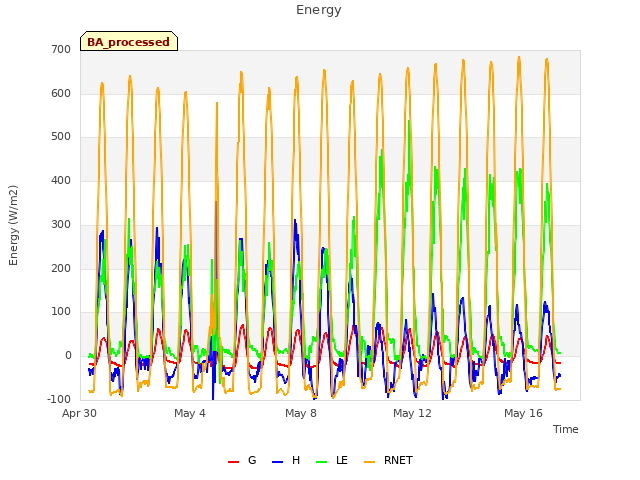Click the 400 y-axis tick label
Screen dimensions: 640x480
click(x=61, y=180)
